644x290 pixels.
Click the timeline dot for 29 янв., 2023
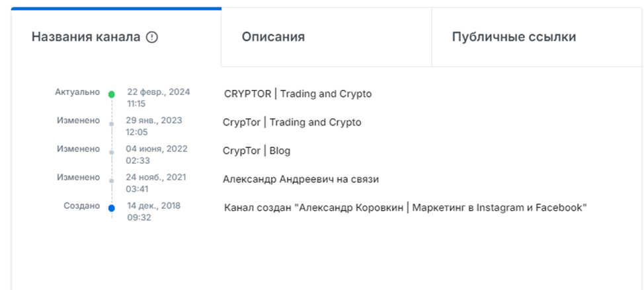click(x=112, y=124)
